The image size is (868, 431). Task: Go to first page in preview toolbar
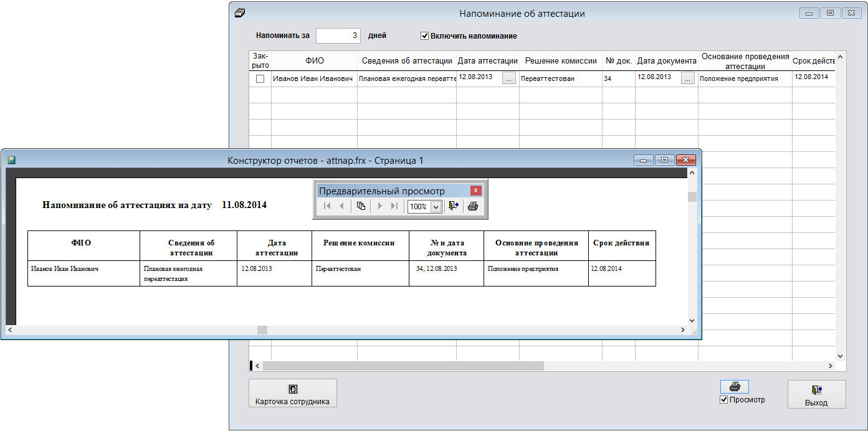pos(327,206)
